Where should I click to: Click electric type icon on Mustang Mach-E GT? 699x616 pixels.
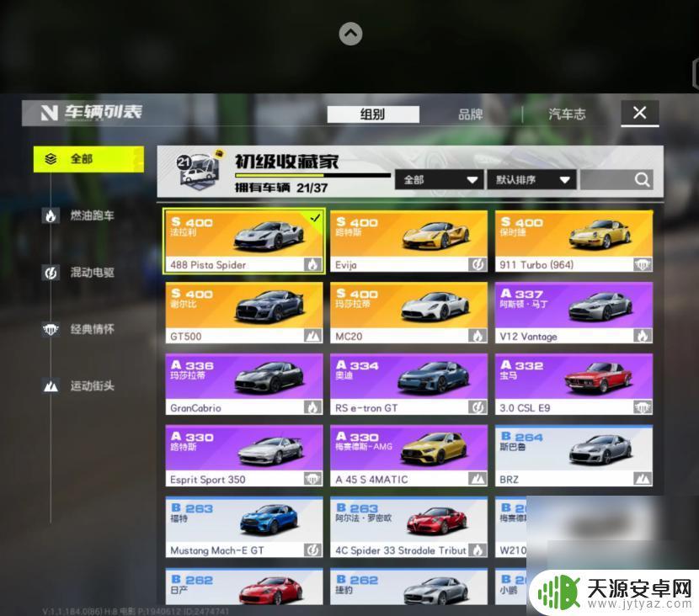pos(312,550)
